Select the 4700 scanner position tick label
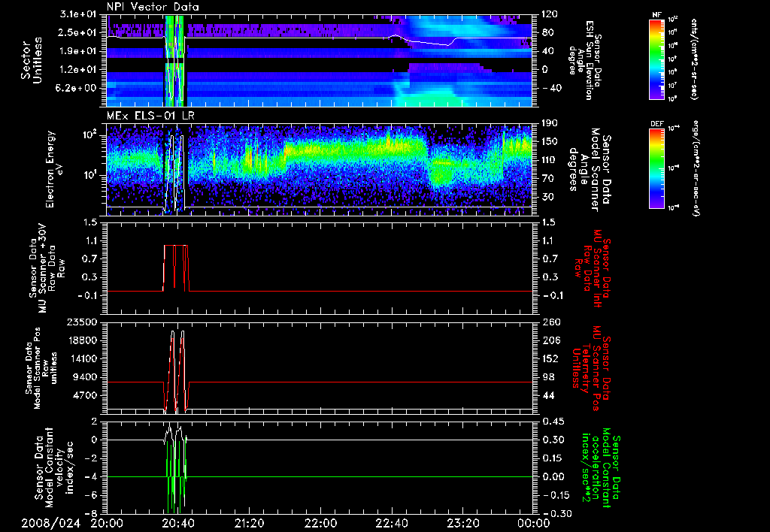 click(86, 395)
